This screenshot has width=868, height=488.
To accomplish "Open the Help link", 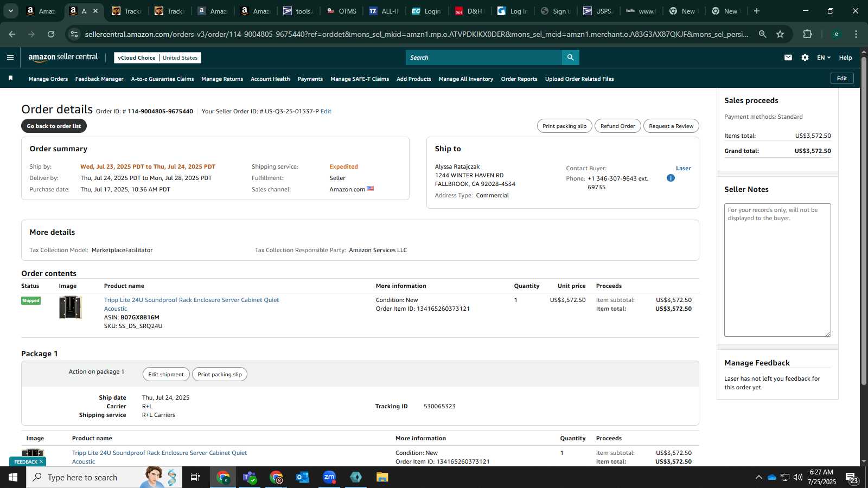I will 845,57.
